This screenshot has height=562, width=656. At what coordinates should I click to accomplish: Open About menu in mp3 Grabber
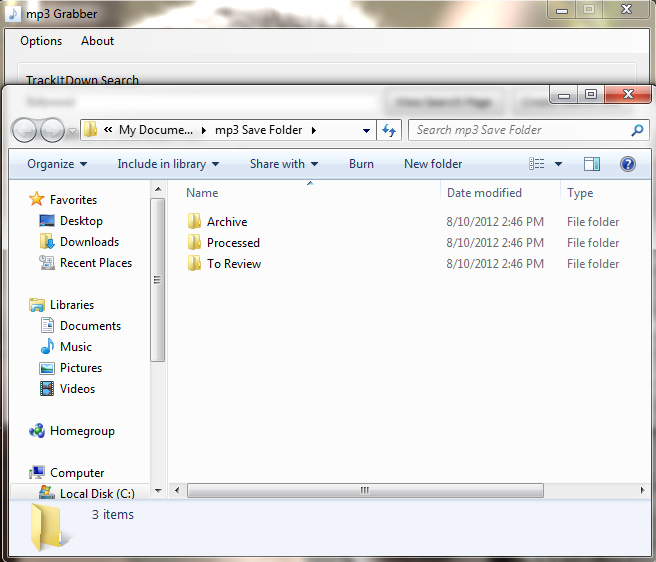pyautogui.click(x=97, y=41)
